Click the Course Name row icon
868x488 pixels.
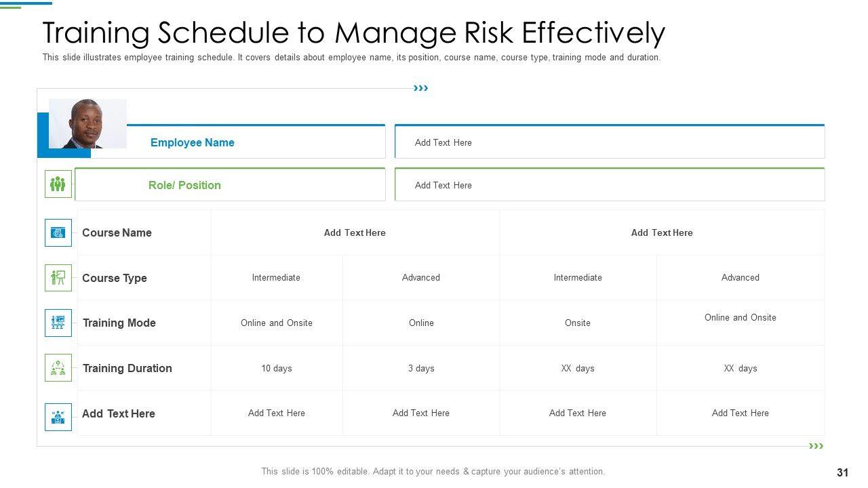58,232
